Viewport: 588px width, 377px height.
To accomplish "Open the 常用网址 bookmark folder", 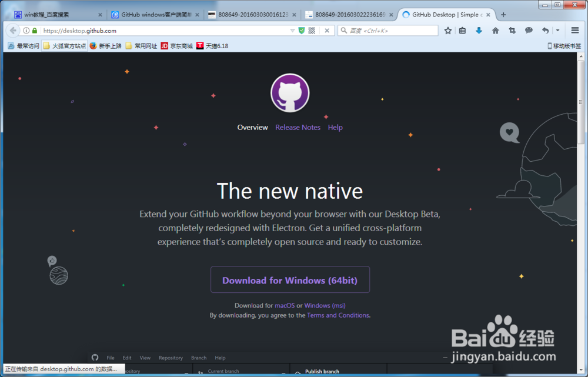I will coord(141,46).
